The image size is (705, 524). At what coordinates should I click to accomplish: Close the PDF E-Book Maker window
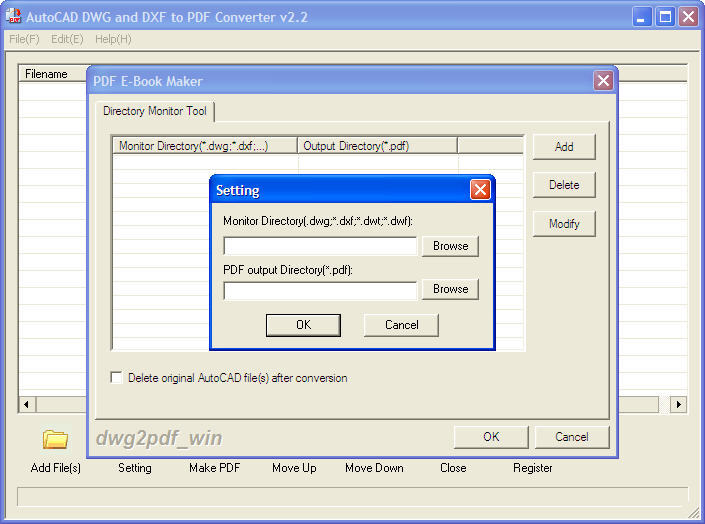pos(603,81)
